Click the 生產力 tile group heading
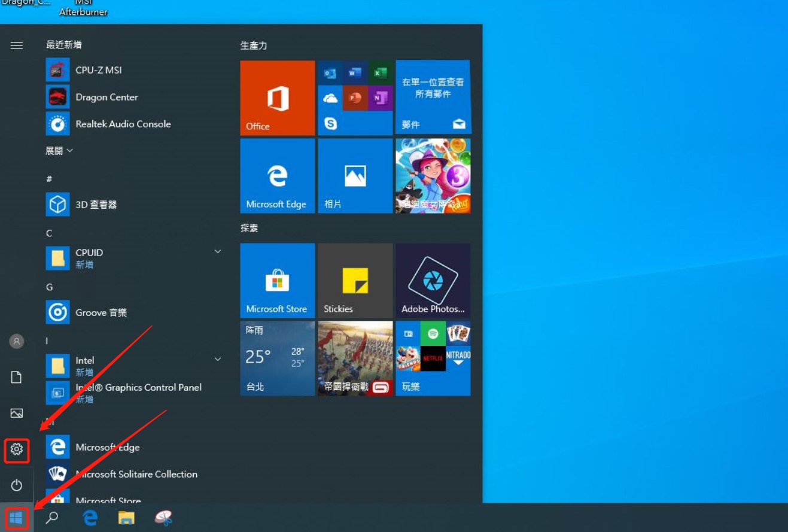Screen dimensions: 788x532 (x=254, y=45)
